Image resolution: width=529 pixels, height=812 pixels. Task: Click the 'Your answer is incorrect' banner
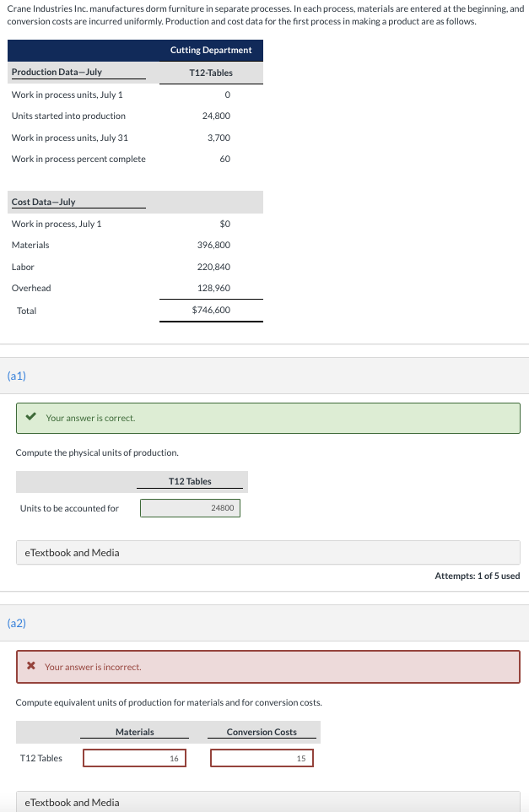[x=268, y=667]
